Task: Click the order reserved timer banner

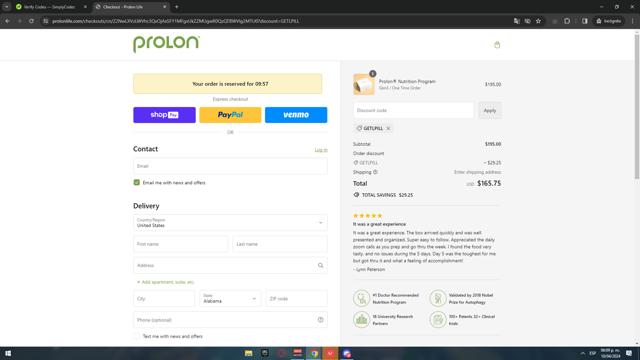Action: (x=228, y=84)
